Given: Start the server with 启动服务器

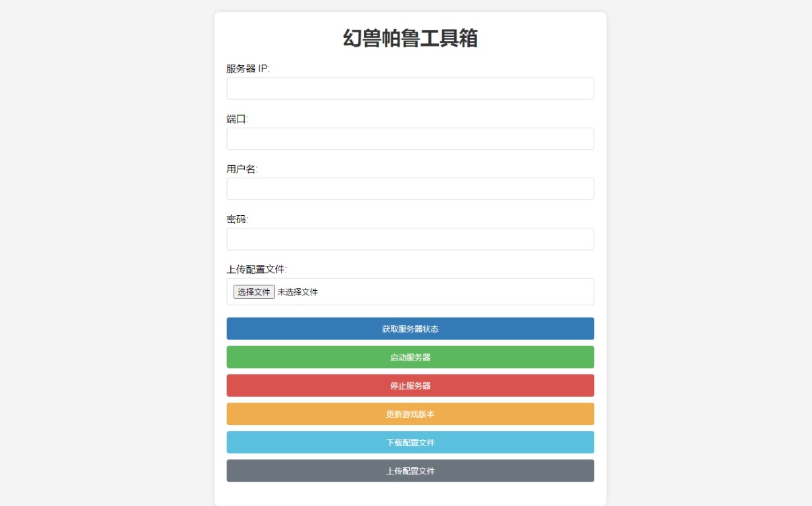Looking at the screenshot, I should (x=410, y=357).
